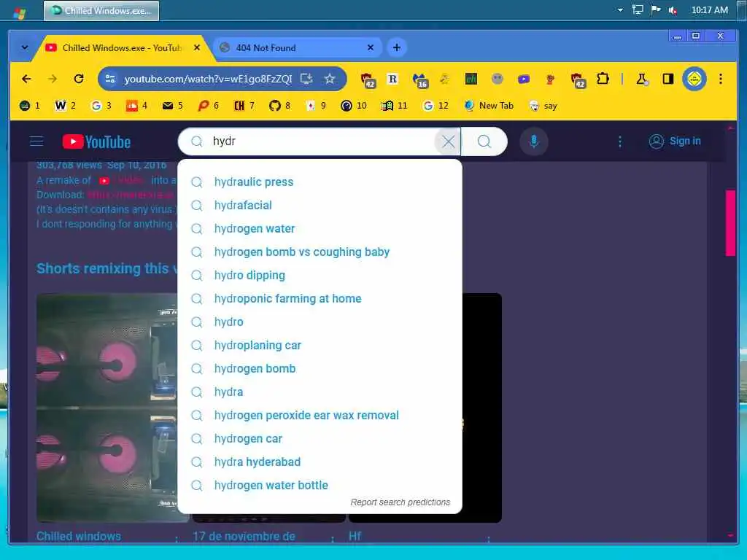Select 'hydroponic farming at home'
The width and height of the screenshot is (747, 560).
320,298
